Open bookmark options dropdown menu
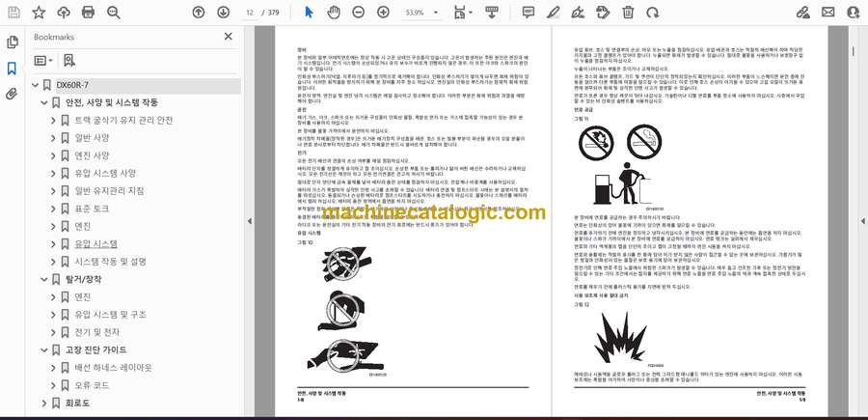Viewport: 868px width, 420px height. pyautogui.click(x=43, y=61)
